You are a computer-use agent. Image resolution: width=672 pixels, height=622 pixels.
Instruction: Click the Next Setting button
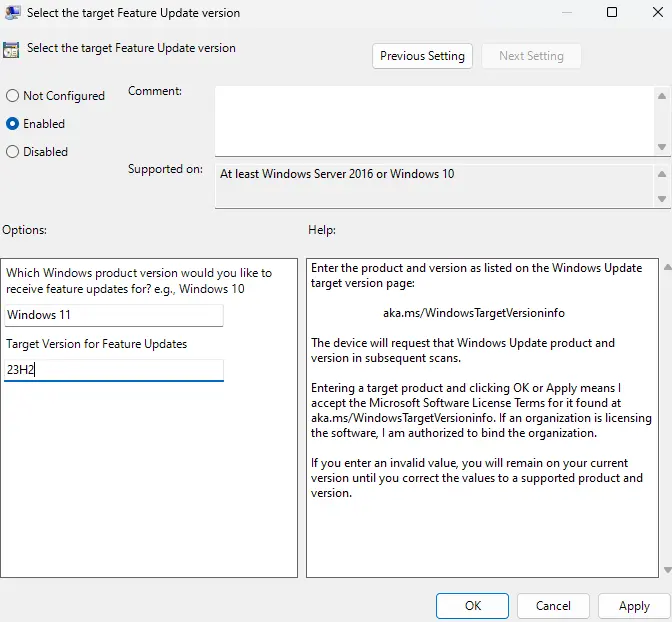pos(531,56)
